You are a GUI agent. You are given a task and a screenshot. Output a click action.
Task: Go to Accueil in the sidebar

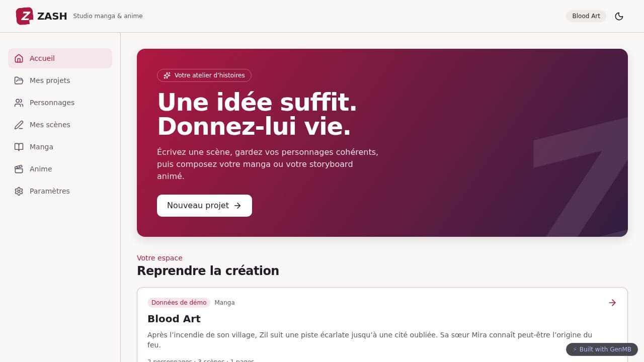click(60, 58)
